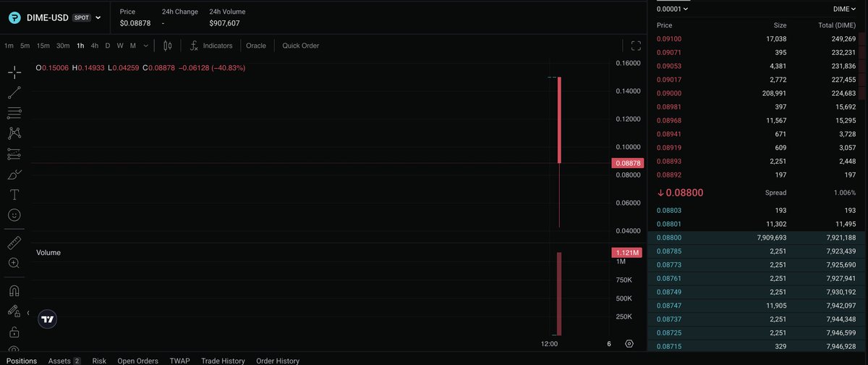Open the Fibonacci retracement tool
This screenshot has height=365, width=868.
click(x=14, y=113)
